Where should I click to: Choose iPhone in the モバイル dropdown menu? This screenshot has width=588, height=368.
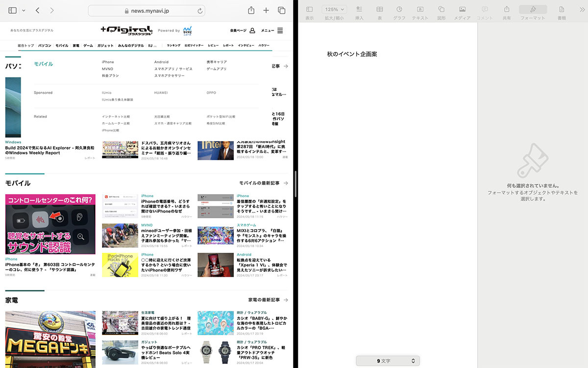click(x=108, y=62)
